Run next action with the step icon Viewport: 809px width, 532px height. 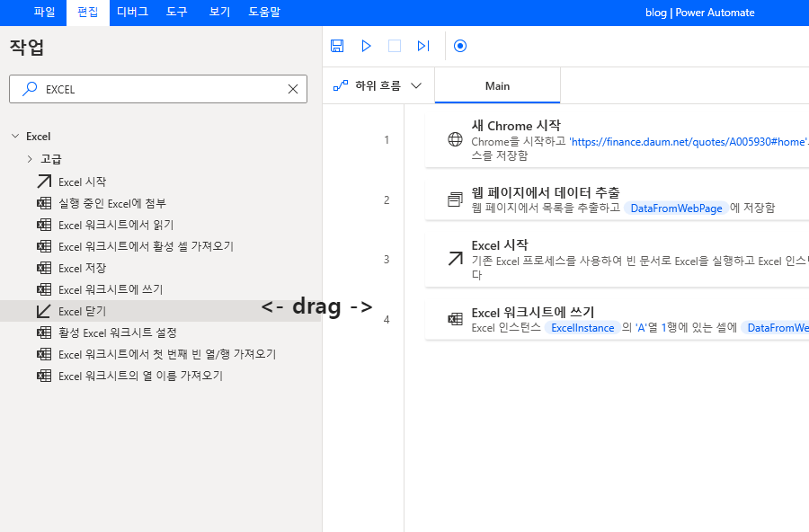pos(423,46)
